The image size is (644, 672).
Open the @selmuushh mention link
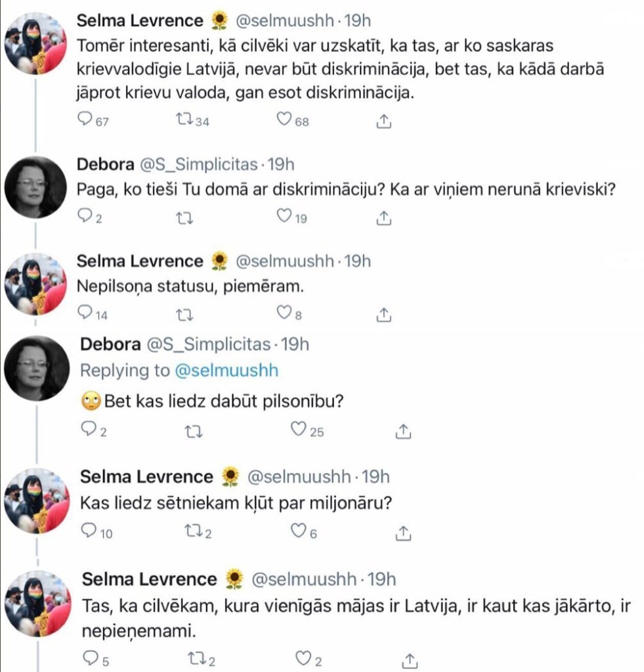(x=226, y=370)
